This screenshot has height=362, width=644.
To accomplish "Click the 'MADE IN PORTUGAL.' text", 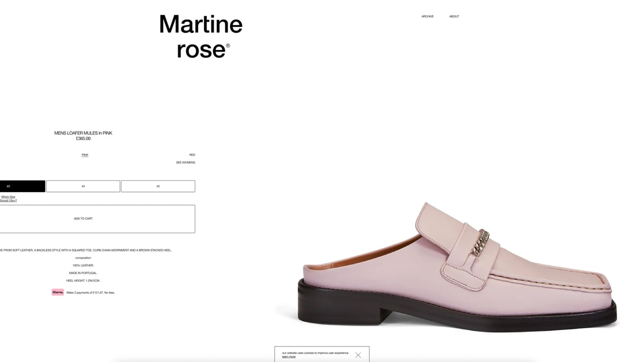I will pyautogui.click(x=83, y=273).
